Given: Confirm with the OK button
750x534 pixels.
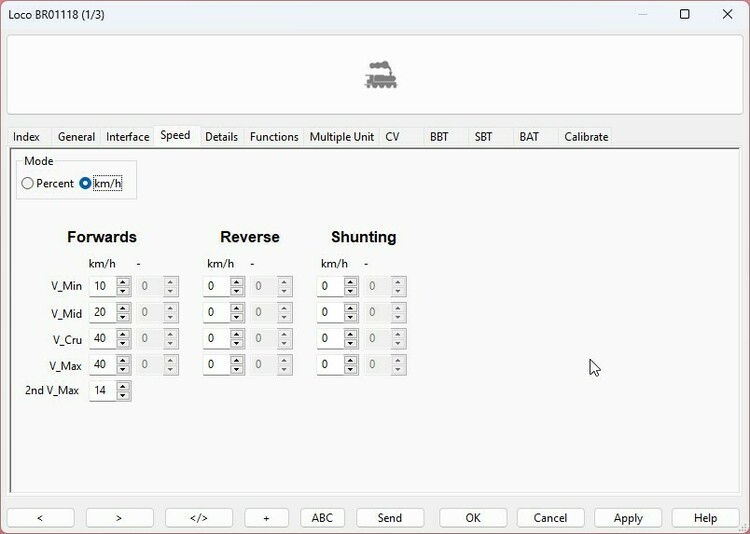Looking at the screenshot, I should coord(473,518).
